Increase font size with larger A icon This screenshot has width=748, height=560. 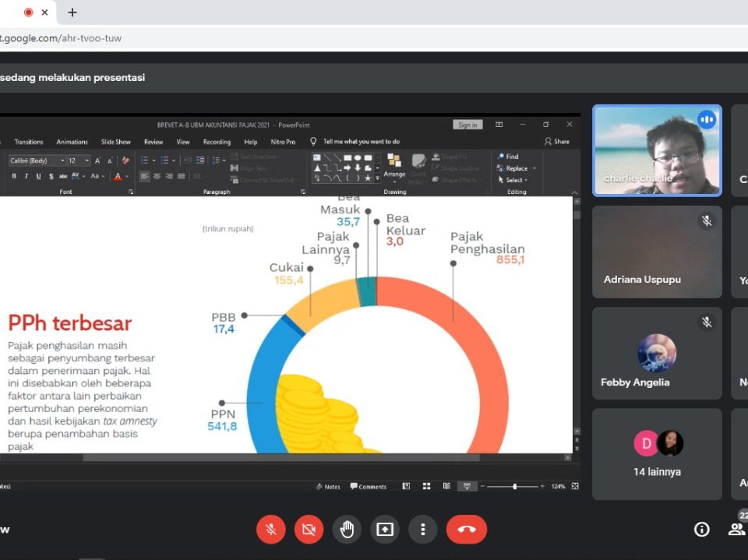pyautogui.click(x=97, y=160)
